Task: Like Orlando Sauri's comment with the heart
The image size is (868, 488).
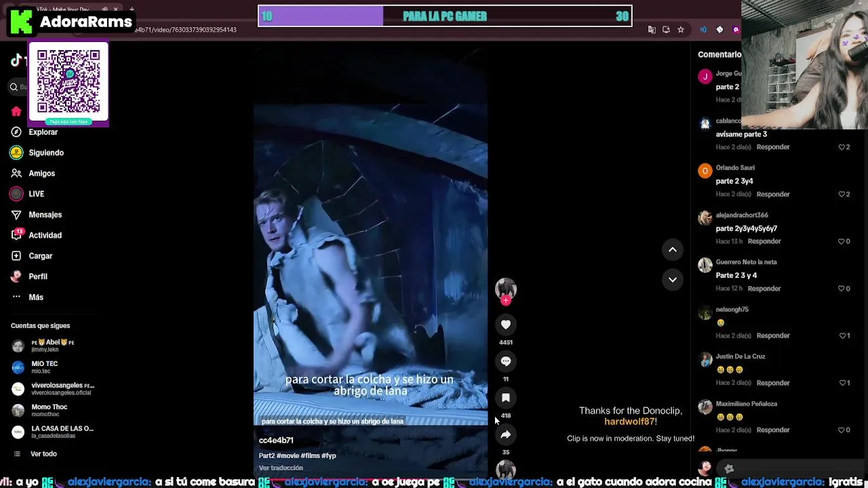Action: 842,195
